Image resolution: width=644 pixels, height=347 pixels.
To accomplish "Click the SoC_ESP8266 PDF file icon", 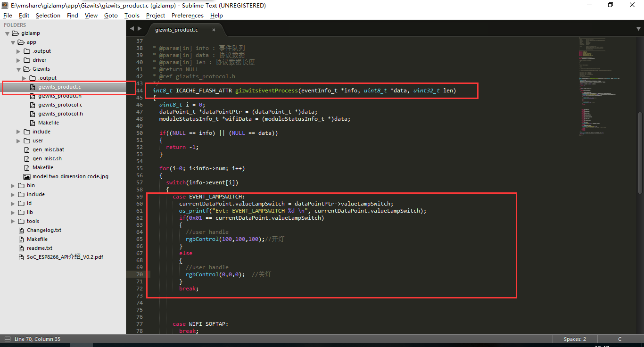I will tap(21, 257).
